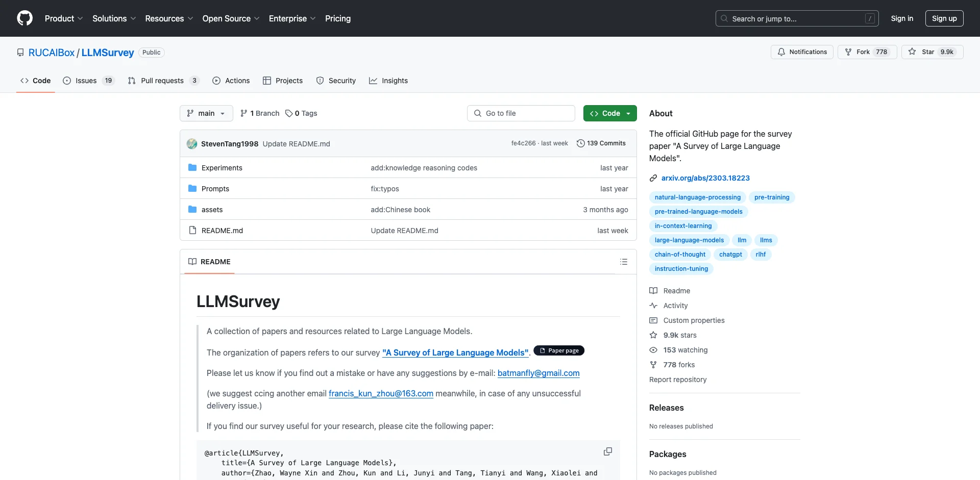This screenshot has width=980, height=480.
Task: Click the natural-language-processing topic tag
Action: (697, 197)
